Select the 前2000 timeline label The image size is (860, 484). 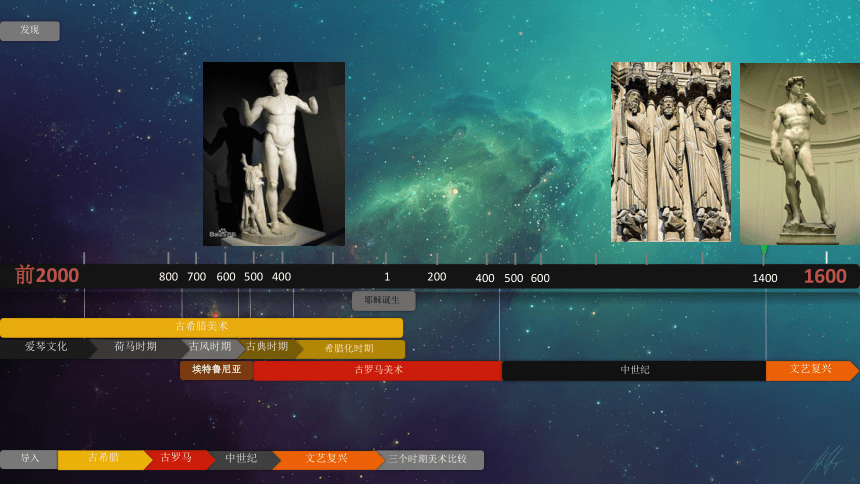(47, 275)
